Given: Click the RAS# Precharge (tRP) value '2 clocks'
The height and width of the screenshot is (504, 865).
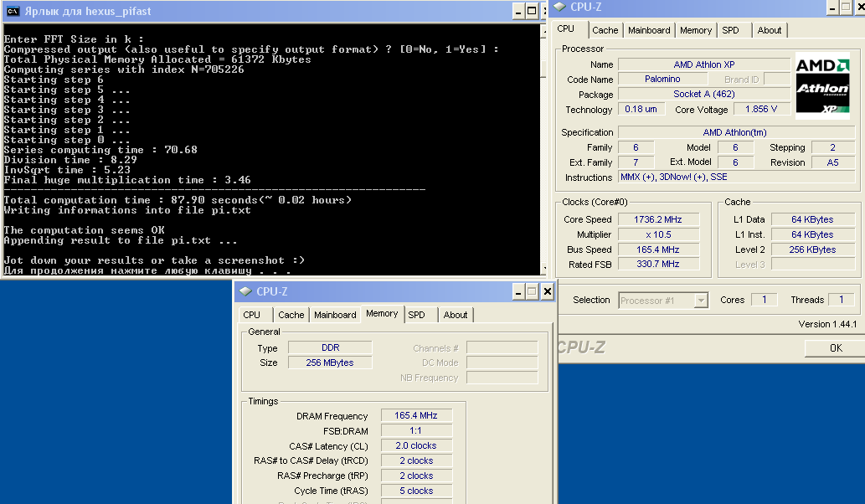Looking at the screenshot, I should pyautogui.click(x=416, y=476).
